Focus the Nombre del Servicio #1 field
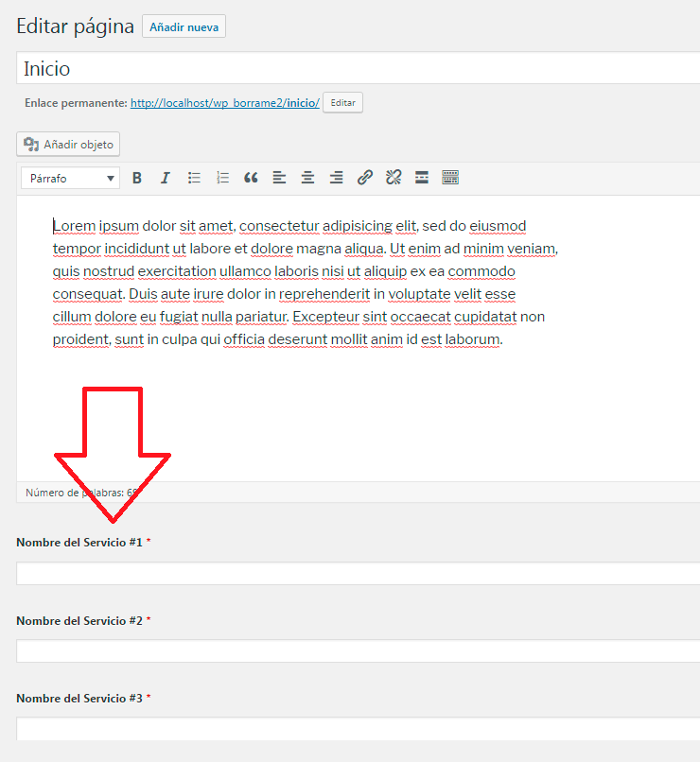700x762 pixels. [358, 574]
